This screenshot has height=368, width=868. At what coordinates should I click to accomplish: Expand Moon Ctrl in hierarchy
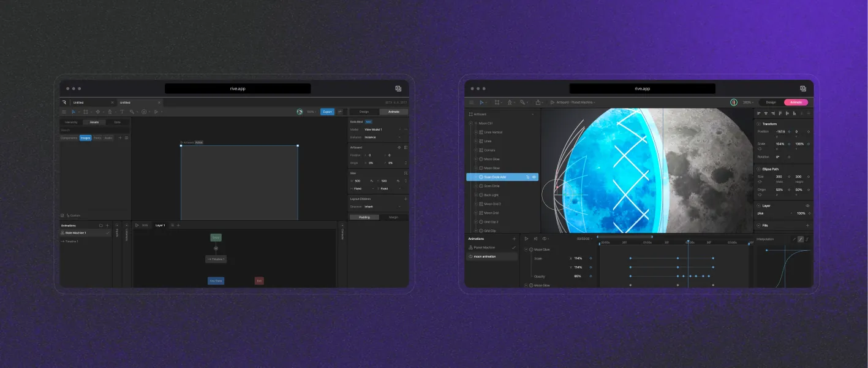pos(470,123)
